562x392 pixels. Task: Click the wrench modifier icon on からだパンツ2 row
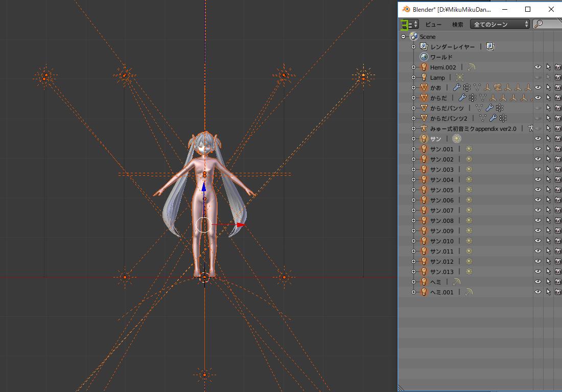(493, 118)
